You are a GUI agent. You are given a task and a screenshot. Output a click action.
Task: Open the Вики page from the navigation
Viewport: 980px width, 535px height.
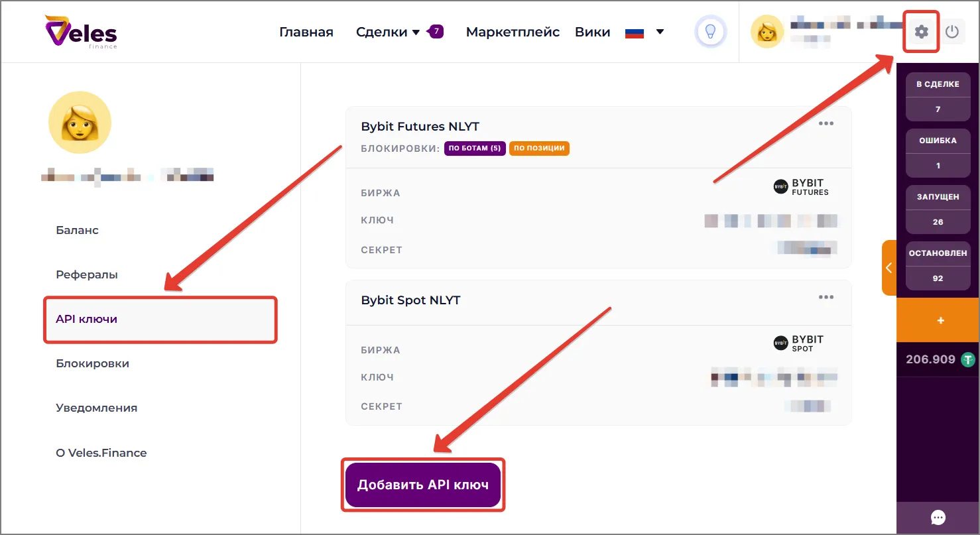click(592, 31)
